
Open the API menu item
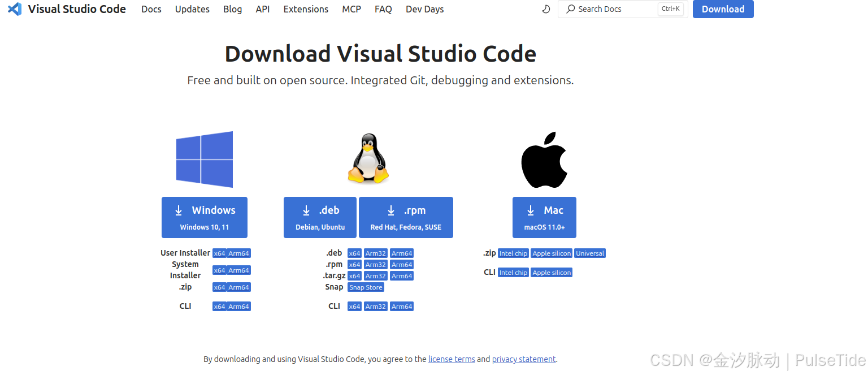click(263, 9)
